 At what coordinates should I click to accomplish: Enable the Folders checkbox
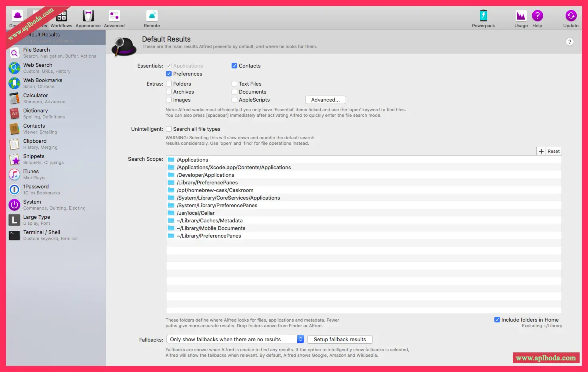pos(169,84)
